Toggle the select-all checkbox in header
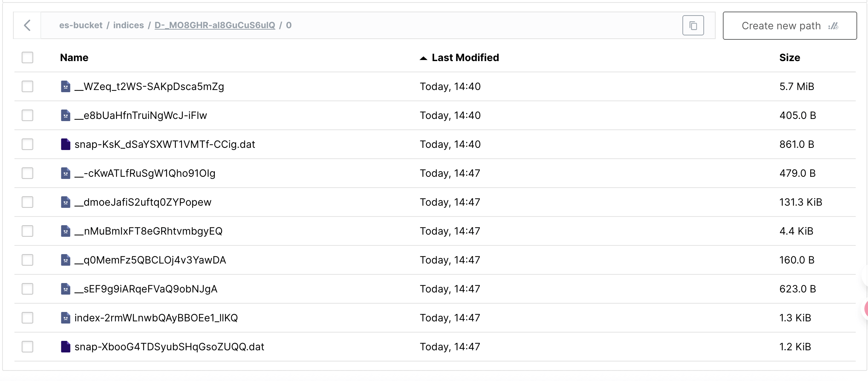Viewport: 868px width, 381px height. [27, 57]
